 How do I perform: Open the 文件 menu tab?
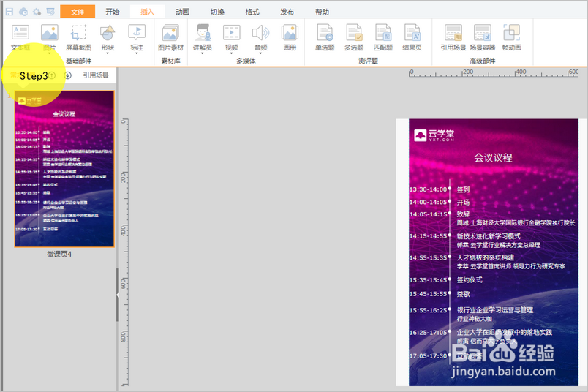[x=78, y=12]
